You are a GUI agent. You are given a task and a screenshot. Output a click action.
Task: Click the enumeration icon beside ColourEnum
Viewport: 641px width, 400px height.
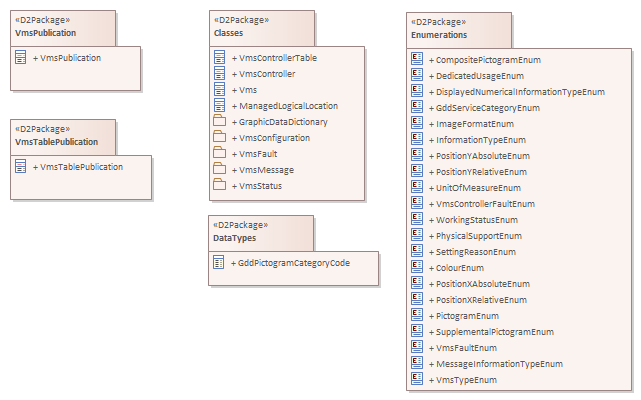point(417,268)
